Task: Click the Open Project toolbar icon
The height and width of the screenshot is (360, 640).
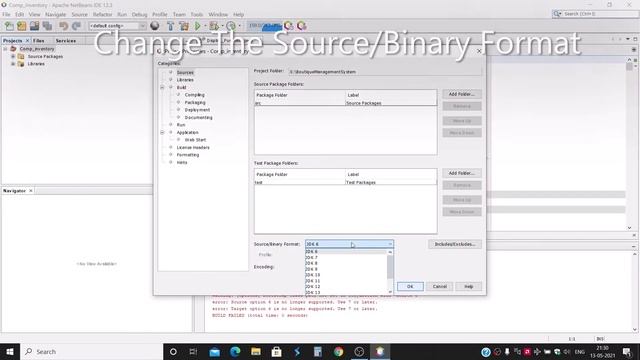Action: coord(34,26)
